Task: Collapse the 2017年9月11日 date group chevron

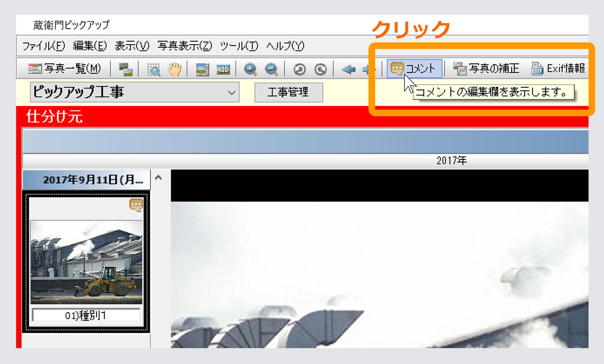Action: (x=158, y=177)
